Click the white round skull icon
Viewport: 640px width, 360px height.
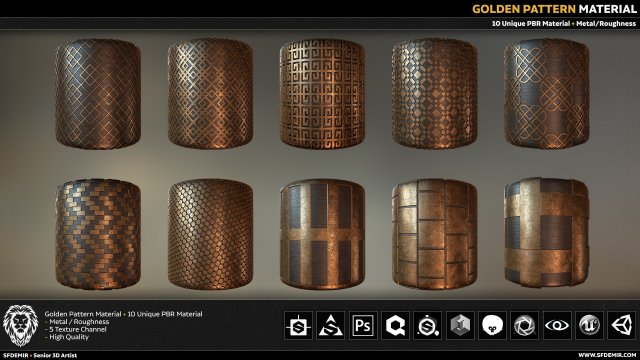(492, 325)
